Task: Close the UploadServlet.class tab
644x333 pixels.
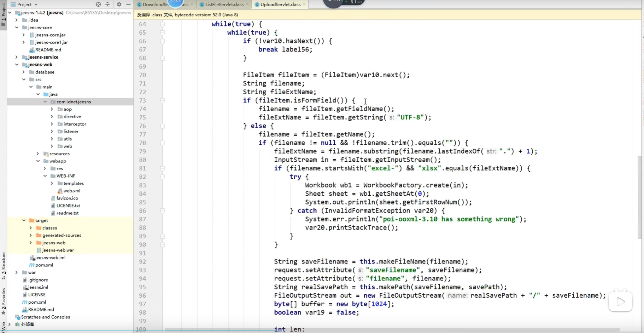Action: (304, 4)
